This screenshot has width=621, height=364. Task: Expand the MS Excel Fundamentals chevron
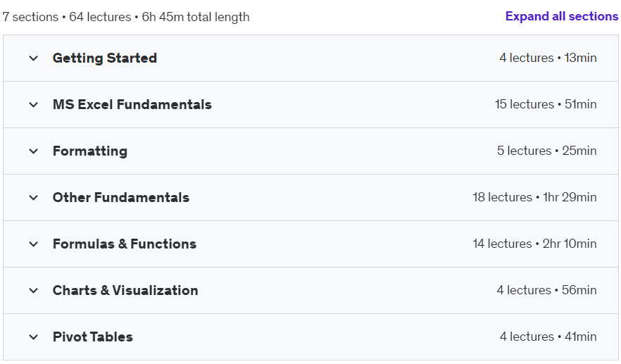tap(34, 105)
